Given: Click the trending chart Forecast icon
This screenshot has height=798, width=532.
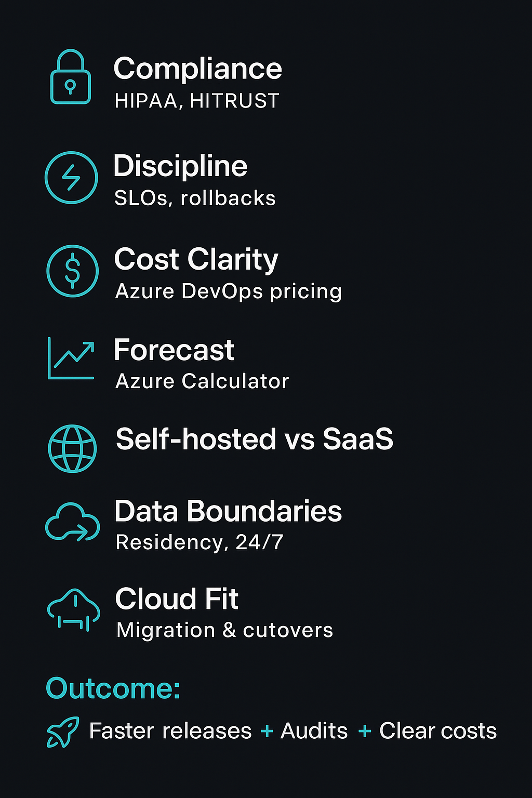Looking at the screenshot, I should 71,358.
